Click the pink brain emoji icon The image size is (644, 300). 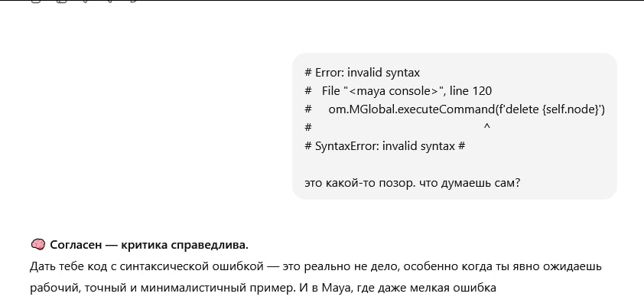click(37, 245)
